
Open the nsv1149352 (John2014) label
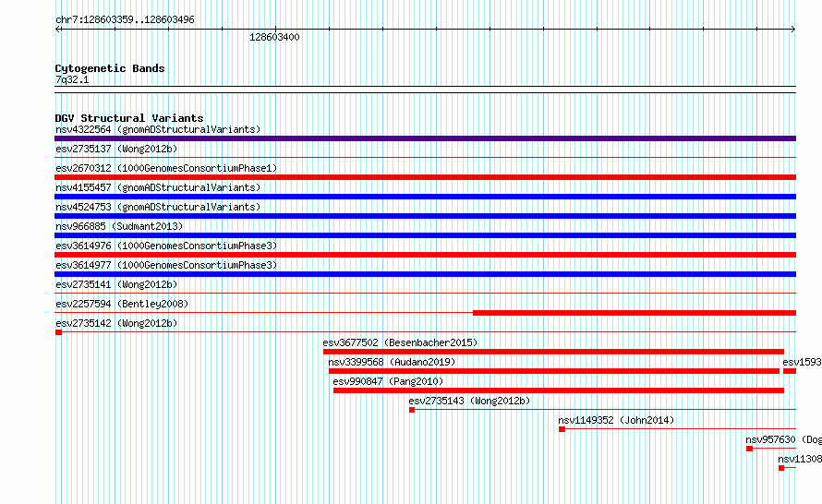pos(616,420)
